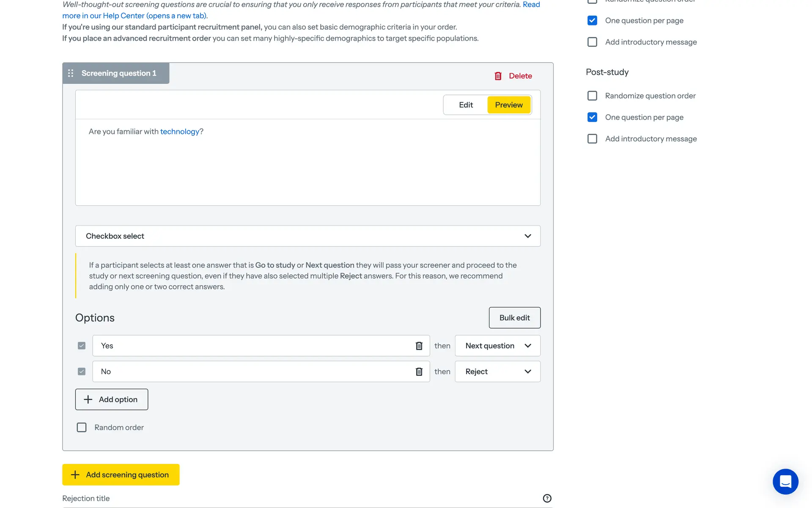The height and width of the screenshot is (508, 812).
Task: Click the Rejection title help icon
Action: (547, 498)
